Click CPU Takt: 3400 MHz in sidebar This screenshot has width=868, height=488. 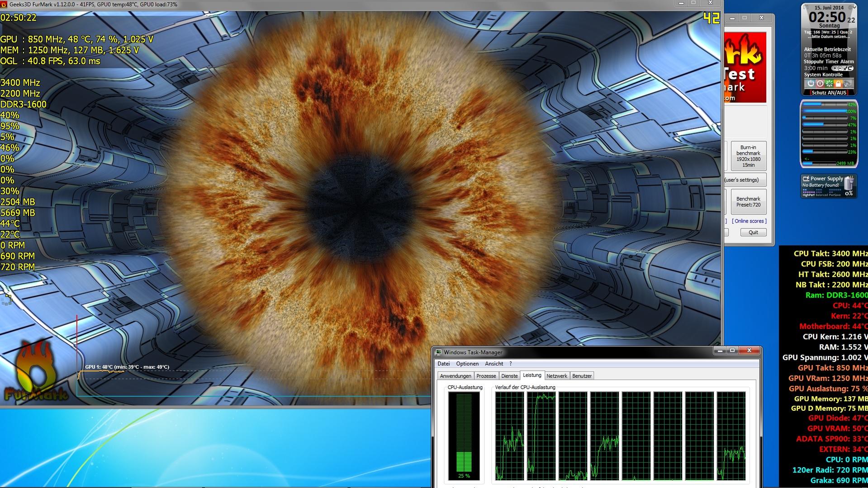830,254
